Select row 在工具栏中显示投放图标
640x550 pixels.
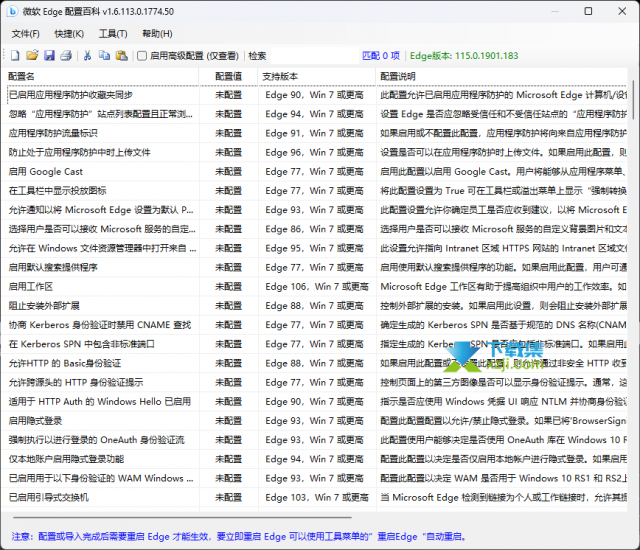(x=314, y=191)
